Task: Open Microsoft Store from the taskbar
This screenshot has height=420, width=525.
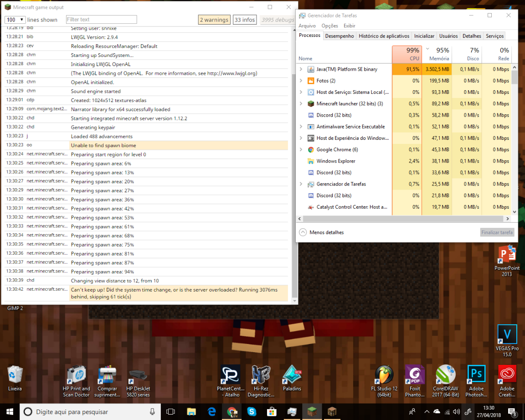Action: tap(272, 412)
